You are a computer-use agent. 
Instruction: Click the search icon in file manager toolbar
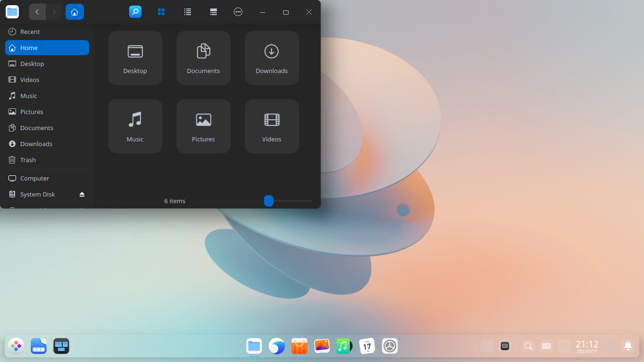click(x=135, y=12)
